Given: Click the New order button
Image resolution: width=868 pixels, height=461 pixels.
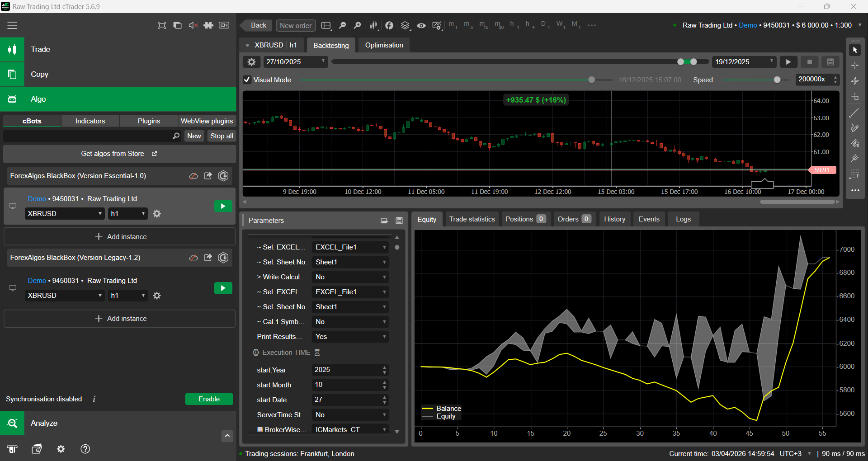Looking at the screenshot, I should click(x=296, y=26).
